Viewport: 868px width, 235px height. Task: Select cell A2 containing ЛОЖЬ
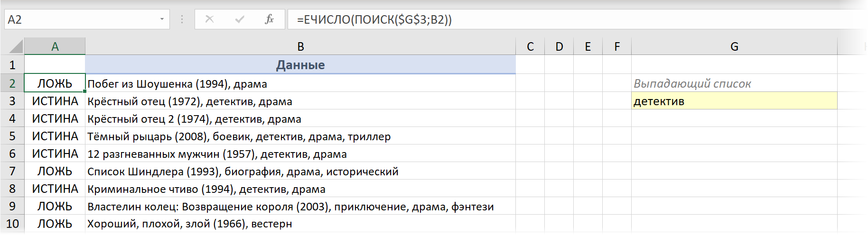click(55, 83)
